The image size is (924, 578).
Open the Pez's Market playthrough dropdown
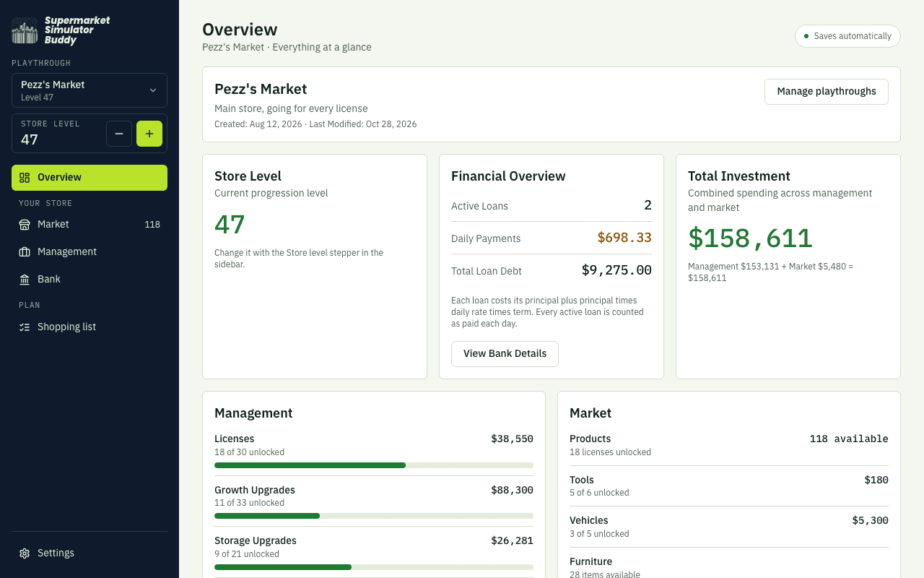click(90, 90)
